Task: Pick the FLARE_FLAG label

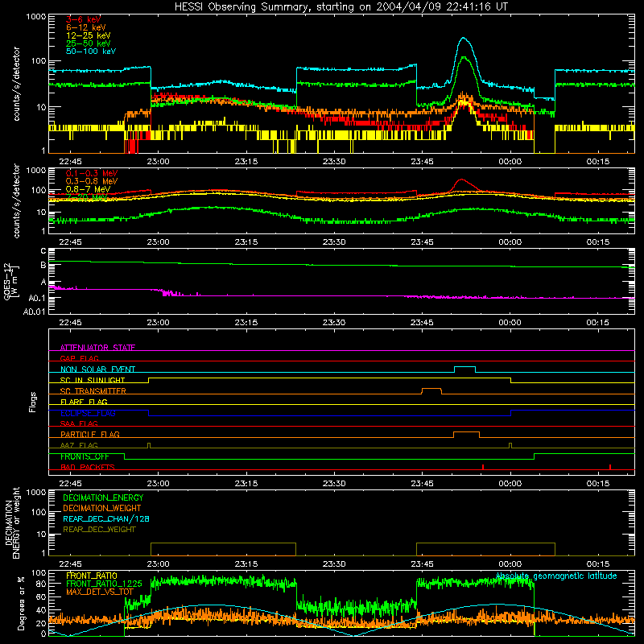Action: (84, 402)
